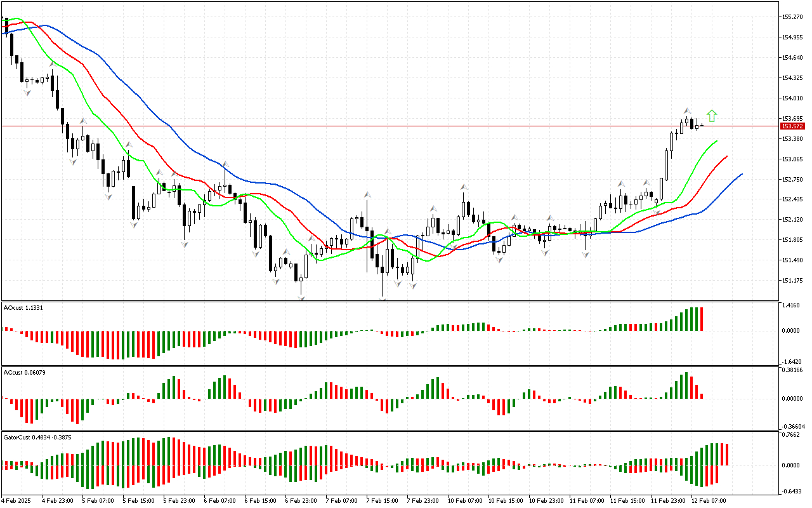Choose price level 152.750 on the axis

(792, 179)
